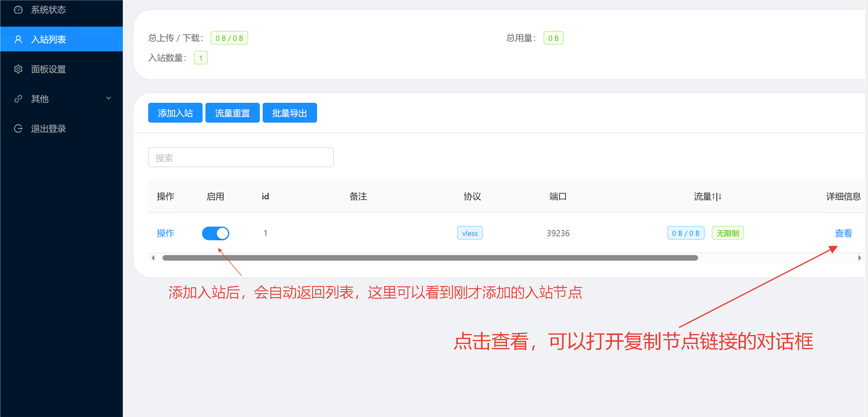Viewport: 868px width, 417px height.
Task: Expand the 其他 submenu chevron
Action: pyautogui.click(x=109, y=98)
